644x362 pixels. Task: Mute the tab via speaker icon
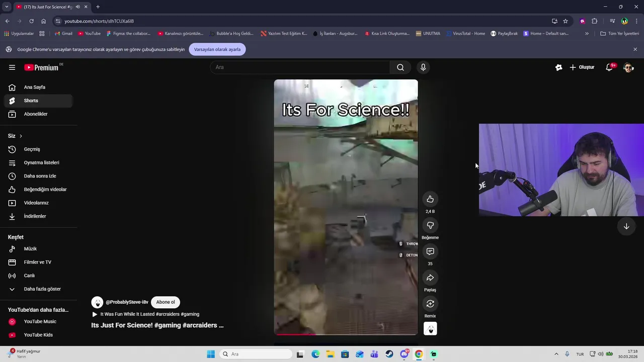point(77,7)
